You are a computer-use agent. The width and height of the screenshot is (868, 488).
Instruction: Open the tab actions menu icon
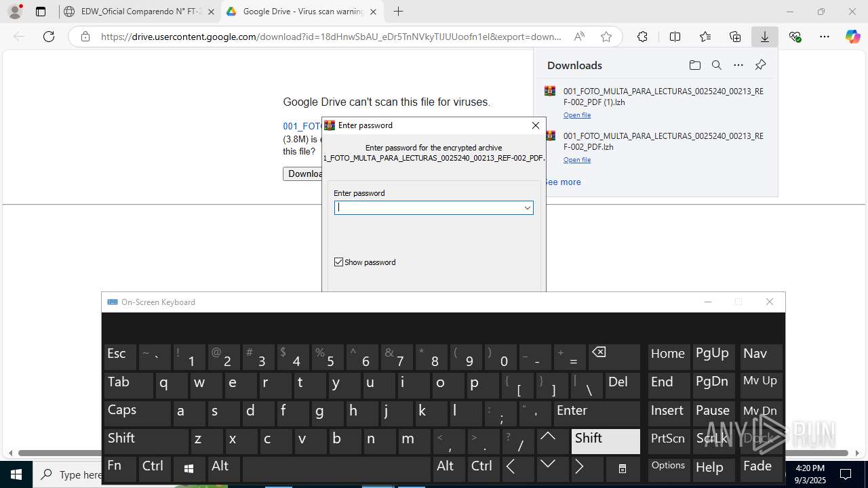coord(41,12)
